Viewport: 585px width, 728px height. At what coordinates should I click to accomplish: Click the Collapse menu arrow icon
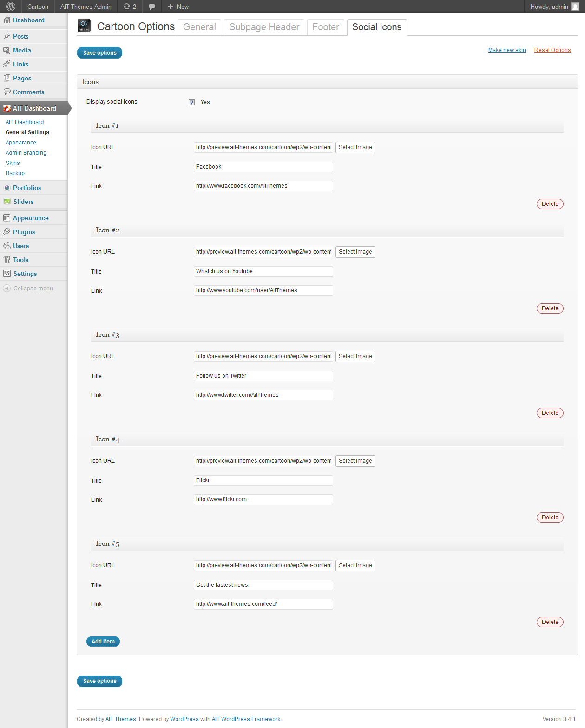[7, 288]
